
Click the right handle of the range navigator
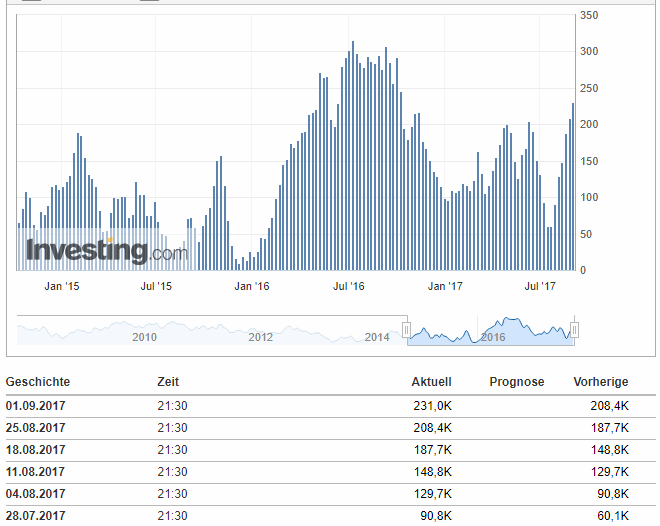pos(574,330)
